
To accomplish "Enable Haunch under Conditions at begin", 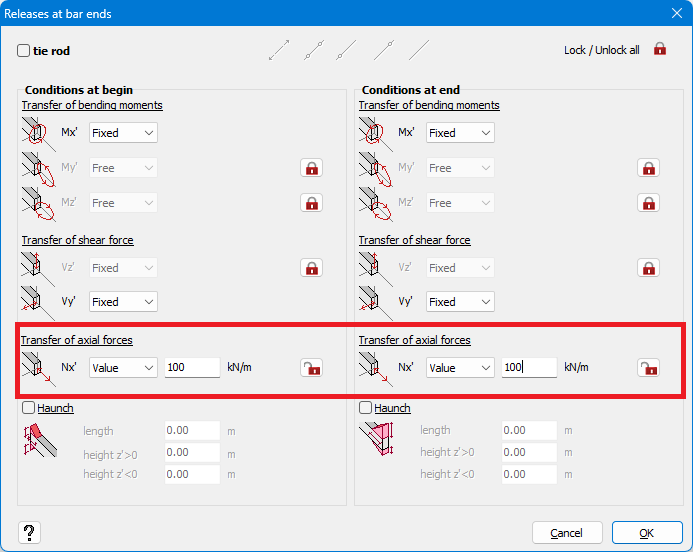I will tap(28, 408).
